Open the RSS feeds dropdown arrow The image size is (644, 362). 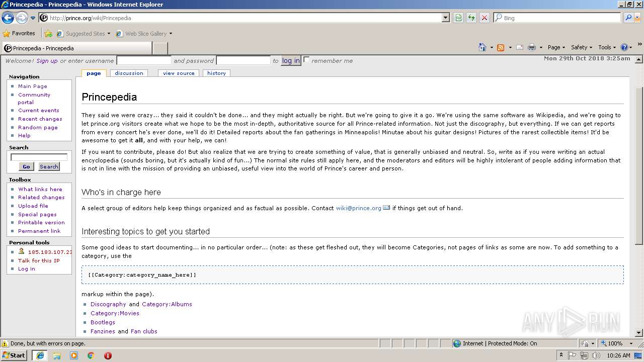510,47
